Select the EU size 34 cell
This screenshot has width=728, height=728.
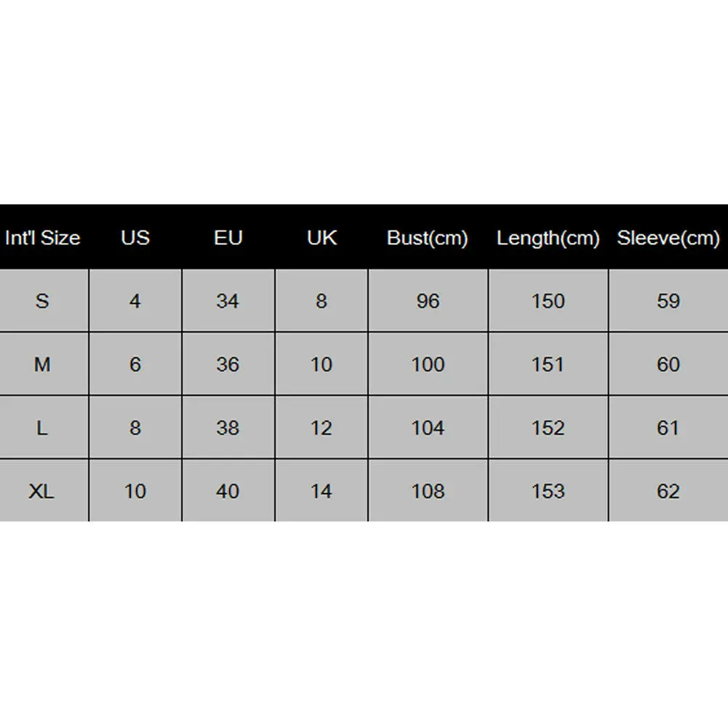point(228,301)
